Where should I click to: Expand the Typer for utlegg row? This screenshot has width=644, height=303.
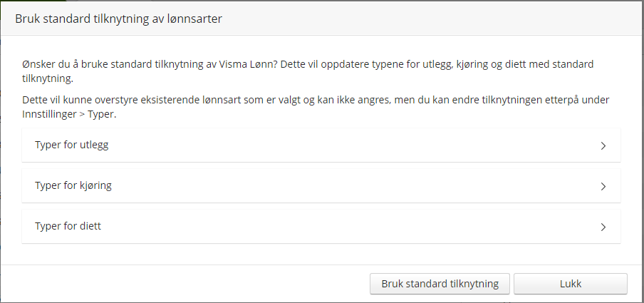[321, 145]
